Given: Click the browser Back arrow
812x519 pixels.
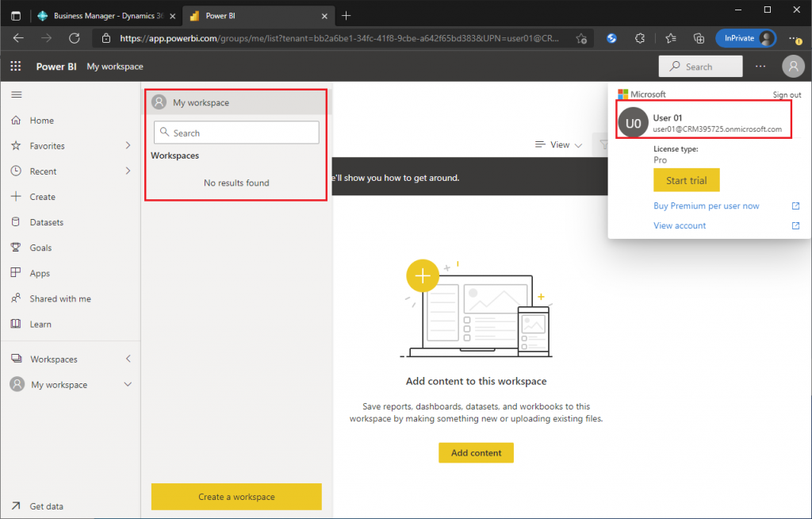Looking at the screenshot, I should (19, 38).
